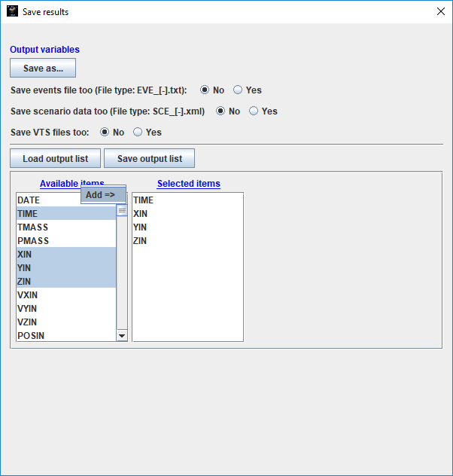Click the Selected items header link
453x476 pixels.
point(188,184)
